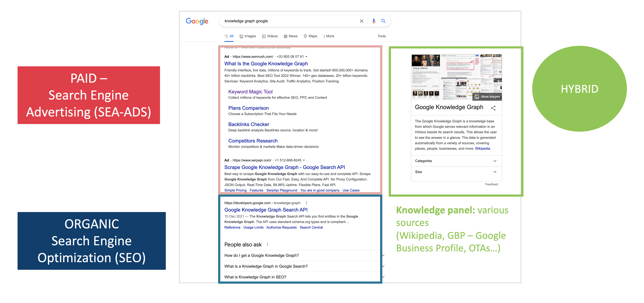Open the Reference sitelink
Screen dimensions: 644x303
232,227
